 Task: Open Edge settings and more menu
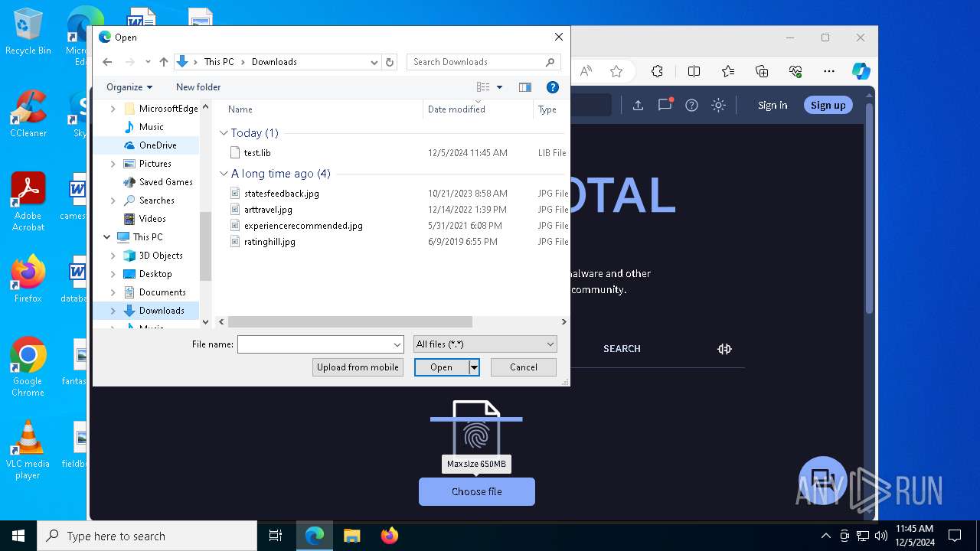[x=829, y=71]
